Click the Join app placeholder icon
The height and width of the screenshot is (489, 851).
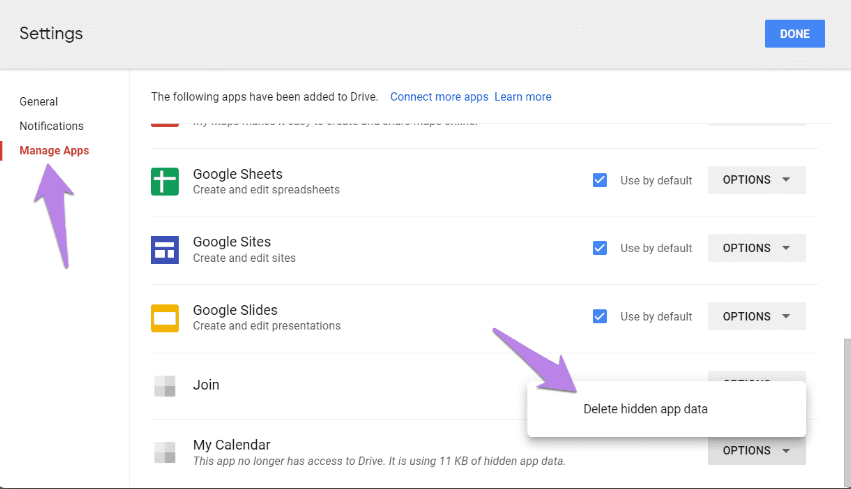165,386
